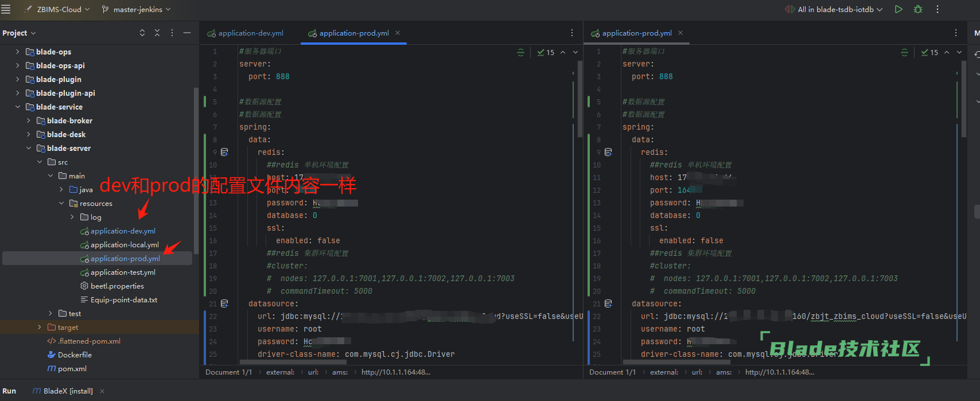980x401 pixels.
Task: Expand the java source folder
Action: click(x=61, y=189)
